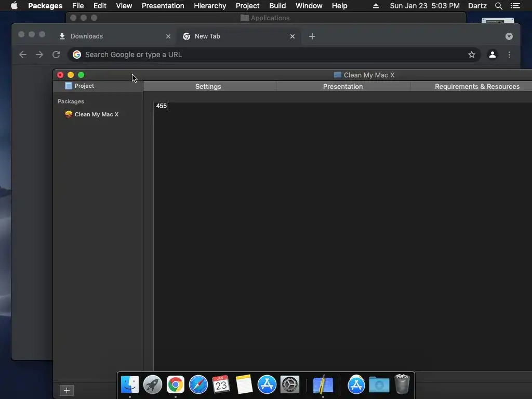Open the View menu

click(124, 6)
